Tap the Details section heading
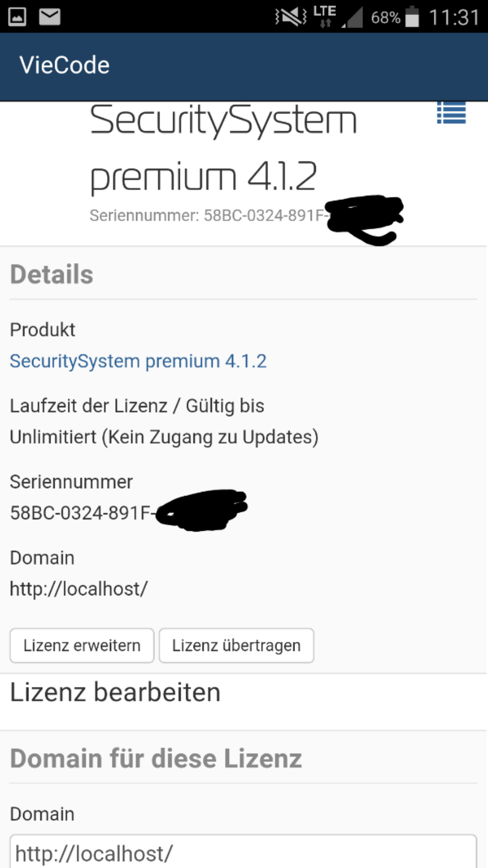Viewport: 488px width, 868px height. tap(52, 274)
